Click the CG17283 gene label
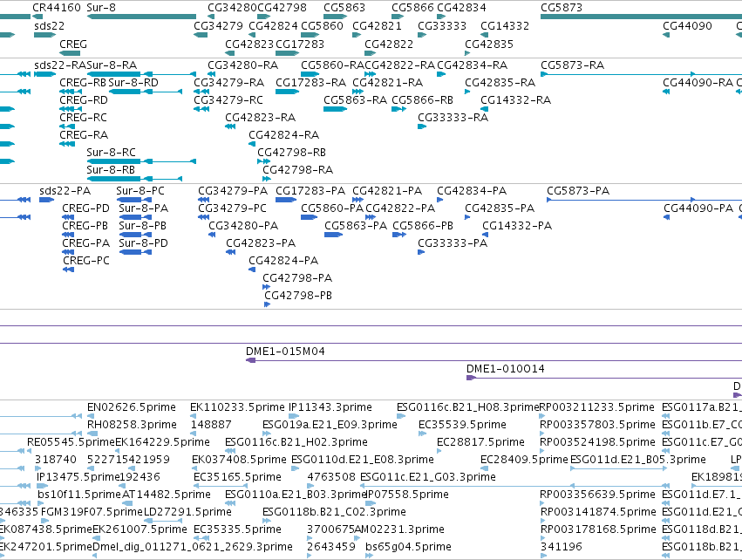Viewport: 742px width, 560px height. click(300, 44)
